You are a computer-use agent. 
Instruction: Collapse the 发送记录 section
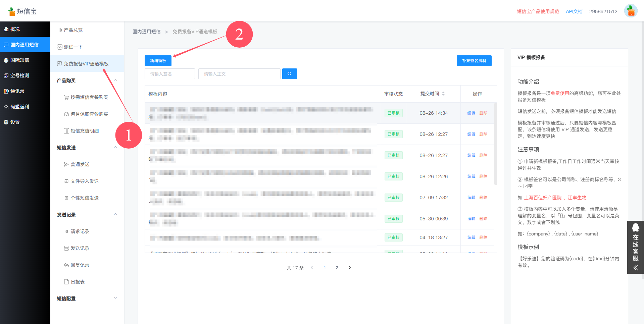click(115, 214)
